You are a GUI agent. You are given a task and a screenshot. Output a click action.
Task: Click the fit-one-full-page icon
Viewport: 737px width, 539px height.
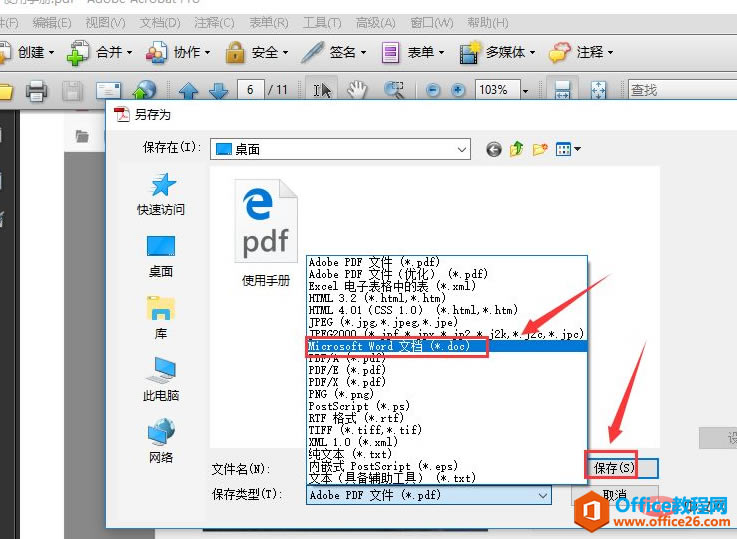(x=598, y=90)
